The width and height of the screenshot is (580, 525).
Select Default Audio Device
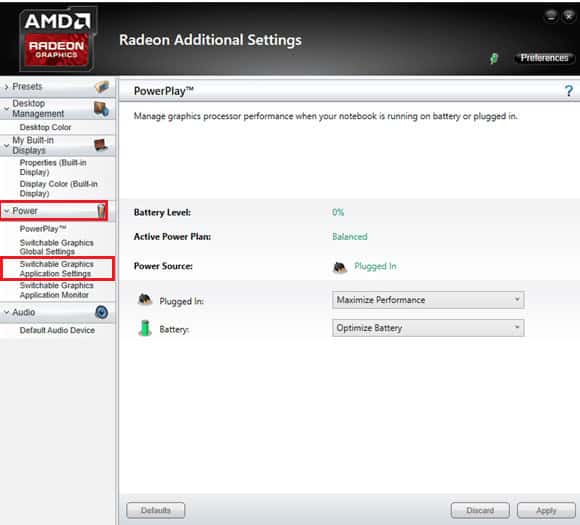coord(57,330)
